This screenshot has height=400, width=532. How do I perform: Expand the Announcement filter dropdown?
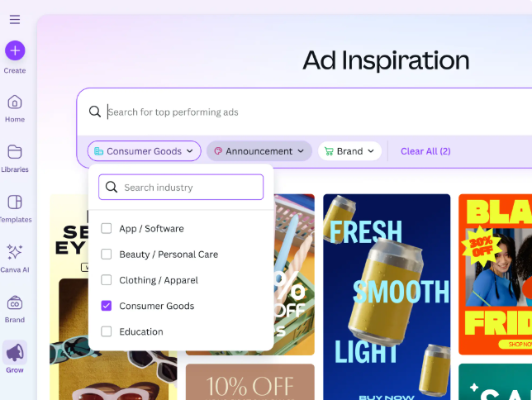[259, 151]
